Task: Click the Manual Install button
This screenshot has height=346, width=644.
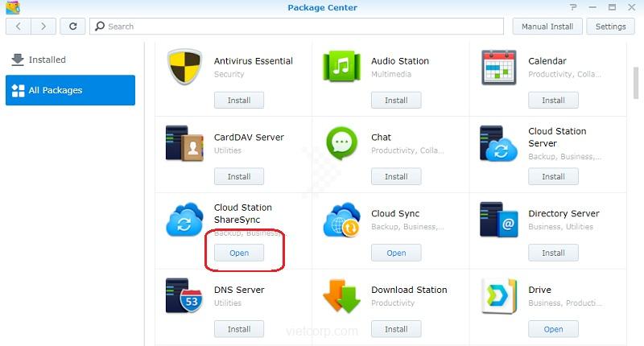Action: pyautogui.click(x=547, y=26)
